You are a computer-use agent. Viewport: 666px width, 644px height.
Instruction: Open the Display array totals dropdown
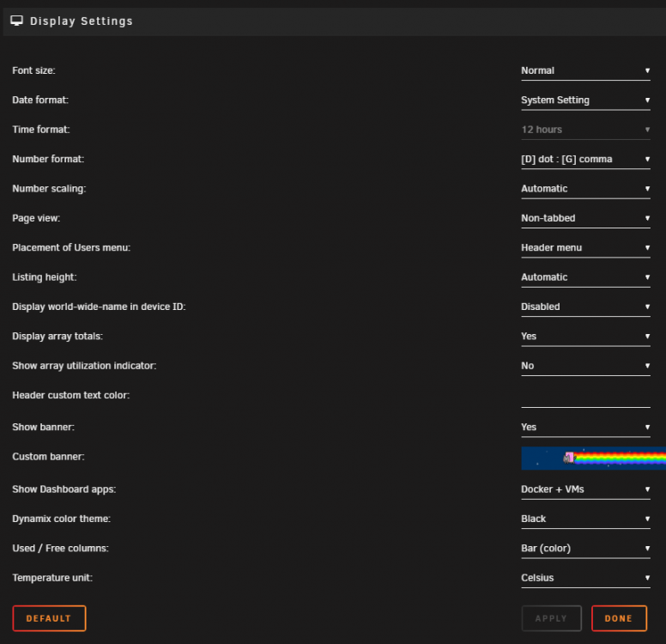(x=585, y=337)
